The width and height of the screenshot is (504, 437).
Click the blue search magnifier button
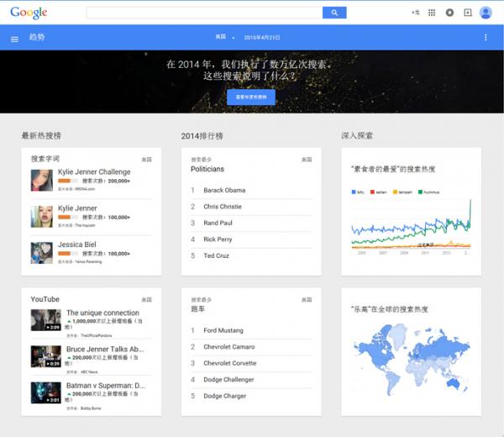click(334, 13)
